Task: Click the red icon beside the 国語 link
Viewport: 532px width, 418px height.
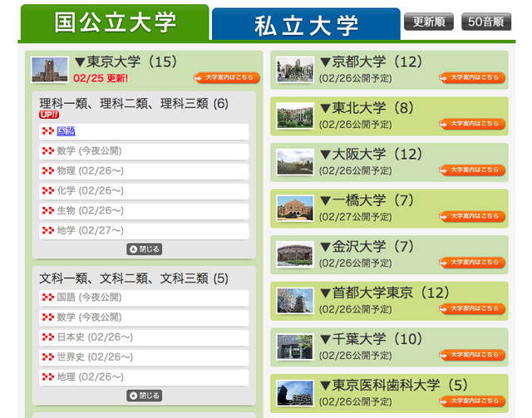Action: point(48,131)
